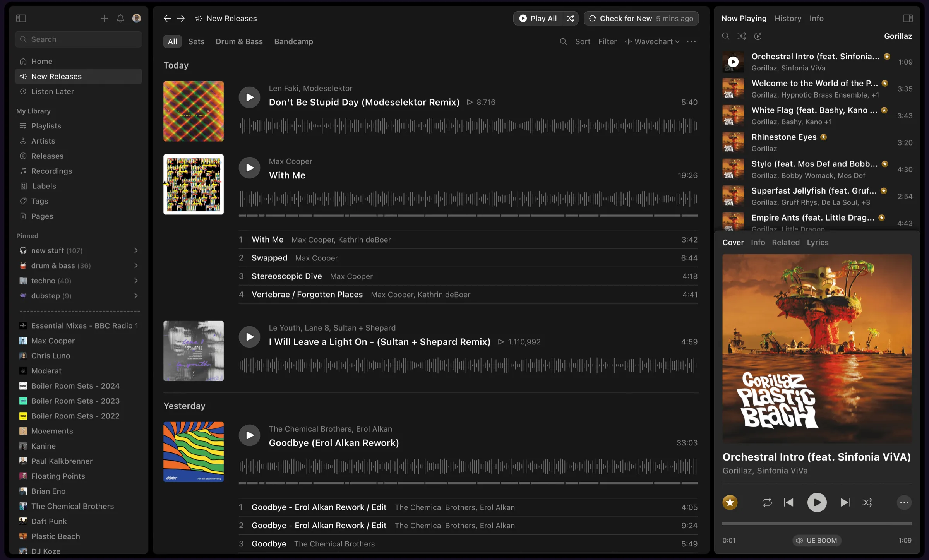Open the With Me album cover thumbnail
Viewport: 929px width, 560px height.
tap(193, 184)
